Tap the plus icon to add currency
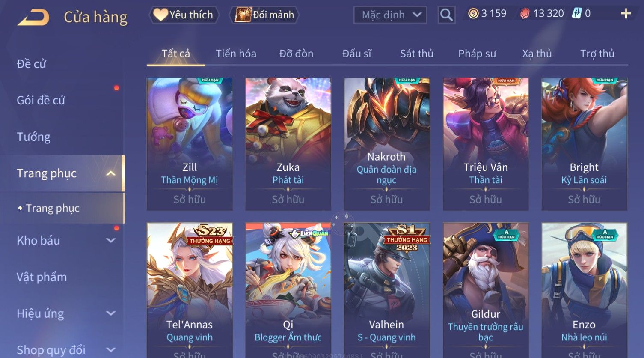This screenshot has width=644, height=358. click(626, 14)
